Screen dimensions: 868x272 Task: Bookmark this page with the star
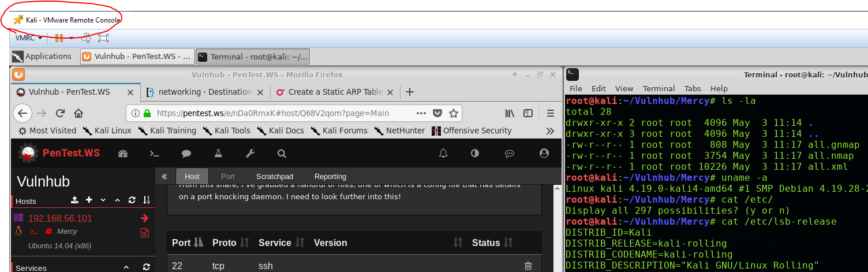click(x=454, y=113)
